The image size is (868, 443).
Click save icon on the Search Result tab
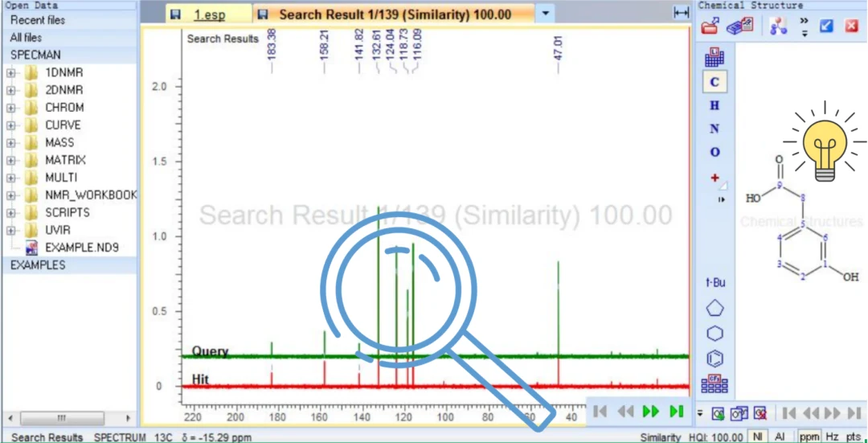pyautogui.click(x=264, y=14)
